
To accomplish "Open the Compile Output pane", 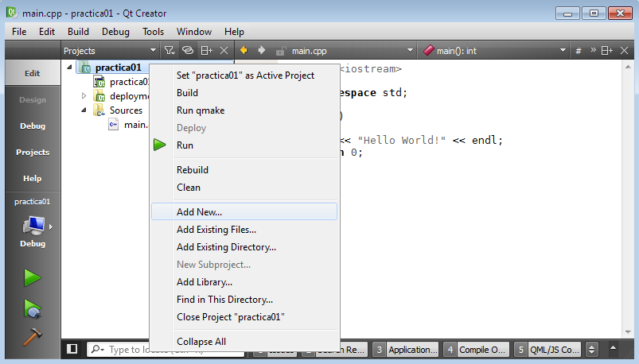I will tap(476, 350).
